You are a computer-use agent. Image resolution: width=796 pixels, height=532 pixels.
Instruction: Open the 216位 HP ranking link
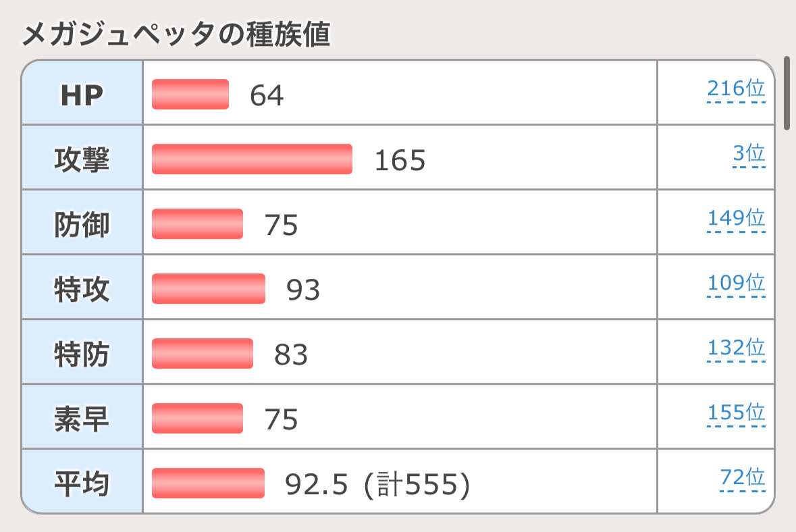point(736,88)
